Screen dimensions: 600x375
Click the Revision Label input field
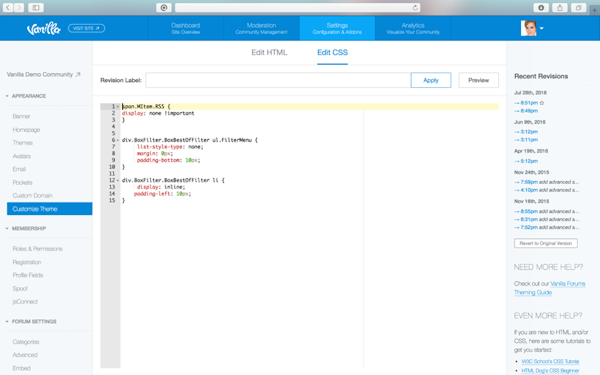278,80
